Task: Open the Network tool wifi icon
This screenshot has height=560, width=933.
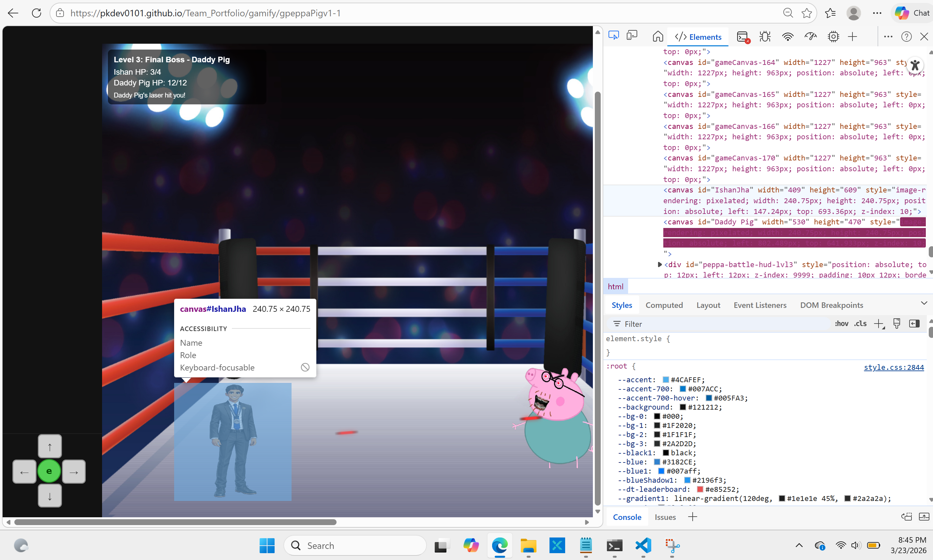Action: [x=788, y=36]
